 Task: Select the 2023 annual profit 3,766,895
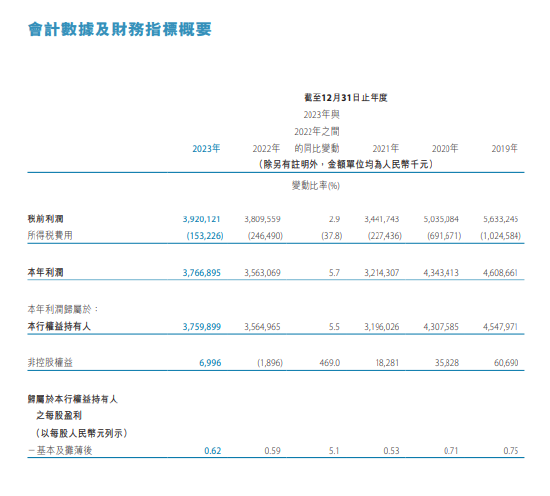(x=201, y=273)
